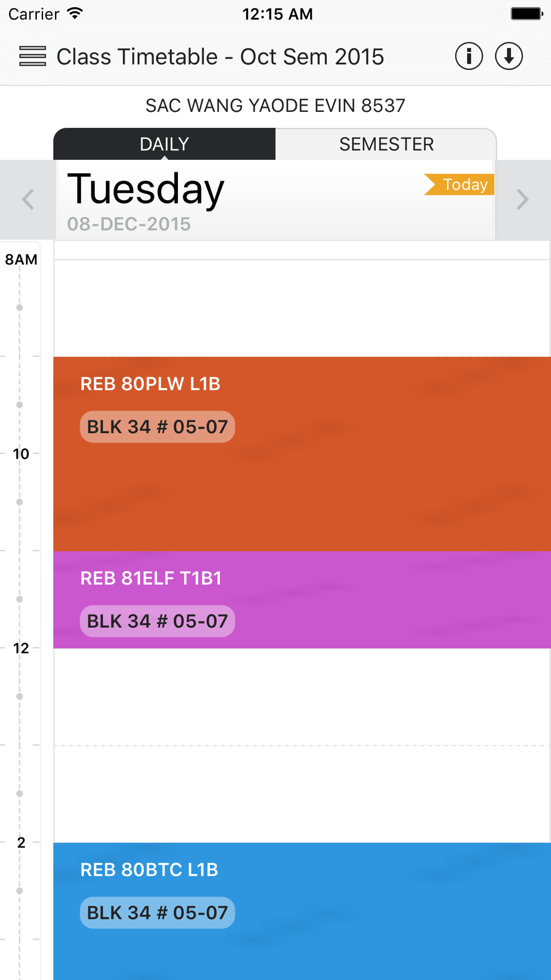Viewport: 551px width, 980px height.
Task: Go to next day chevron
Action: [x=522, y=199]
